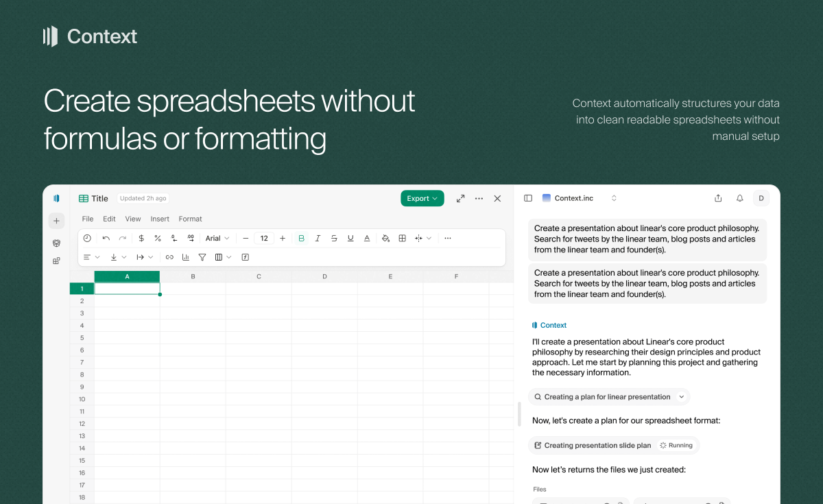823x504 pixels.
Task: Toggle strikethrough formatting
Action: pos(334,238)
